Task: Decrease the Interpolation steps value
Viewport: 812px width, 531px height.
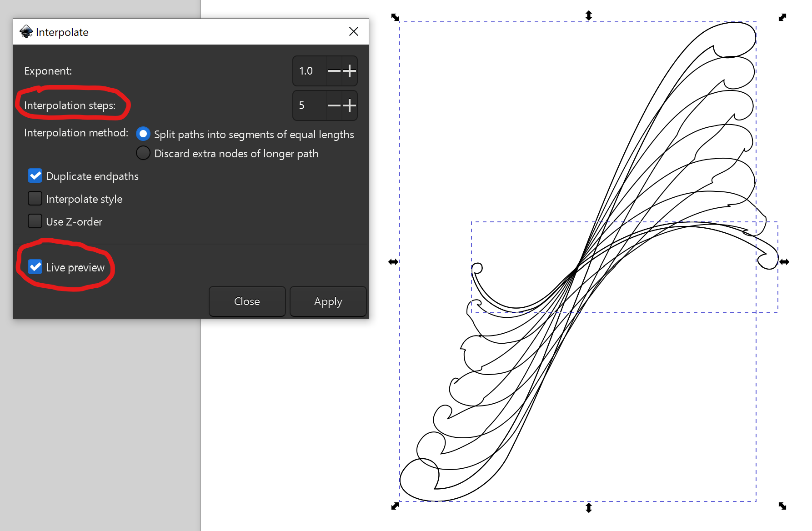Action: click(x=334, y=105)
